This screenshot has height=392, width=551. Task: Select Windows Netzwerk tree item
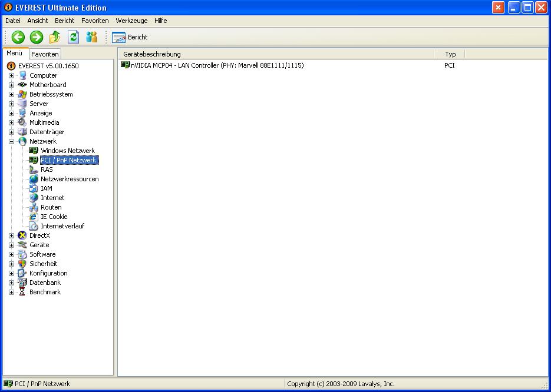[68, 151]
